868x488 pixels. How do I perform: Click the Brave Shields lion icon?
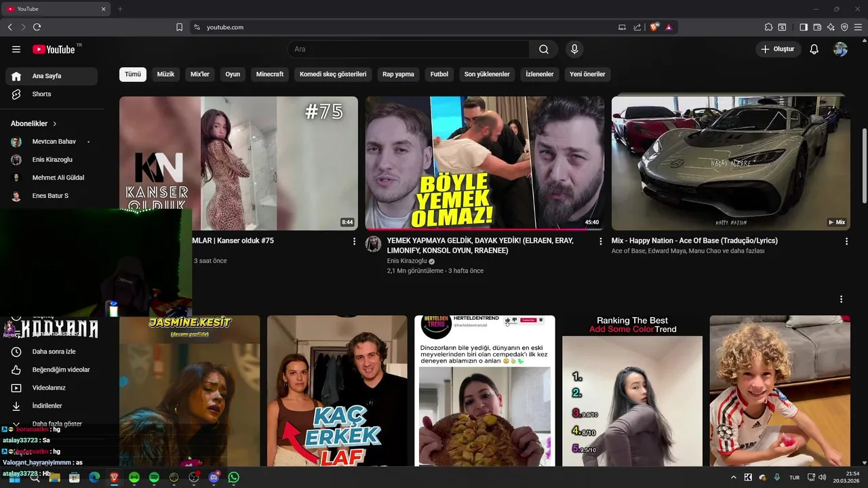coord(654,27)
